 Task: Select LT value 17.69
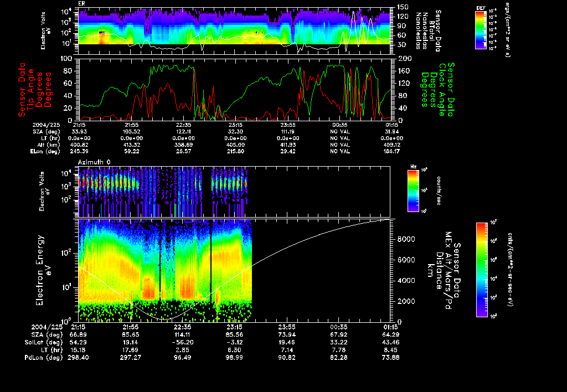click(x=131, y=350)
